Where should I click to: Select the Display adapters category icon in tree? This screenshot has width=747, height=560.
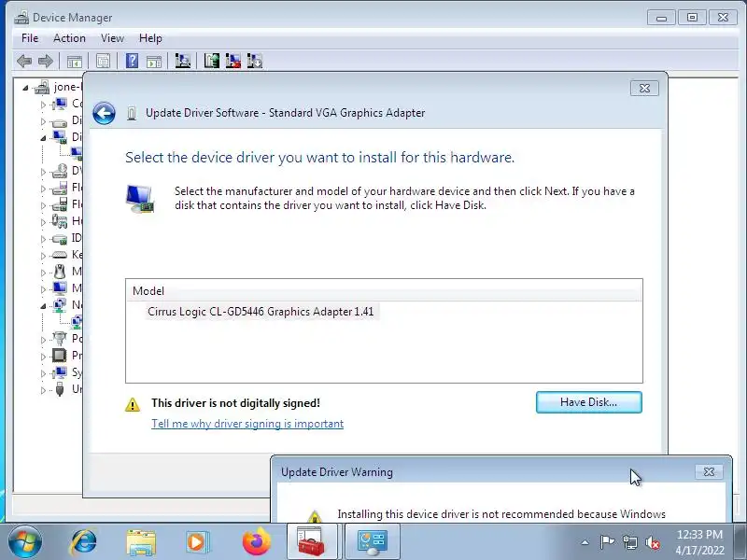click(x=60, y=137)
